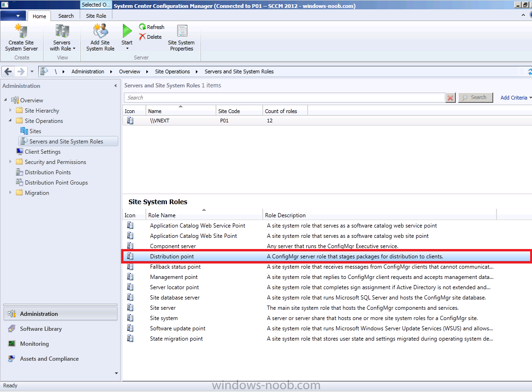Click the Add Site System Role icon

pyautogui.click(x=101, y=31)
